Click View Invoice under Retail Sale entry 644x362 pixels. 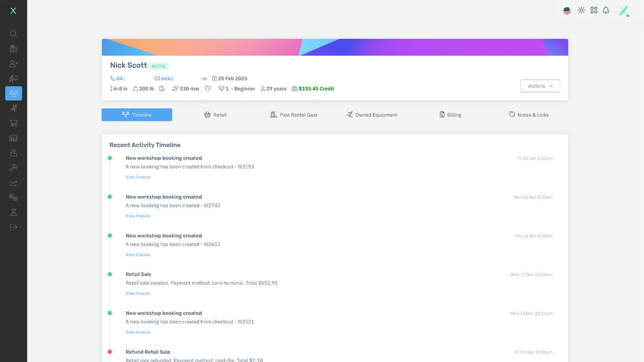(138, 293)
